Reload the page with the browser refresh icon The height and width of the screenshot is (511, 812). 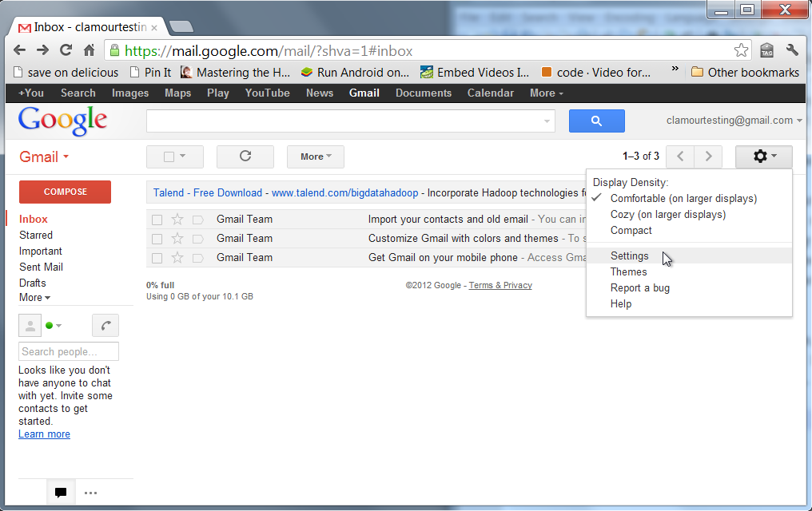tap(66, 50)
